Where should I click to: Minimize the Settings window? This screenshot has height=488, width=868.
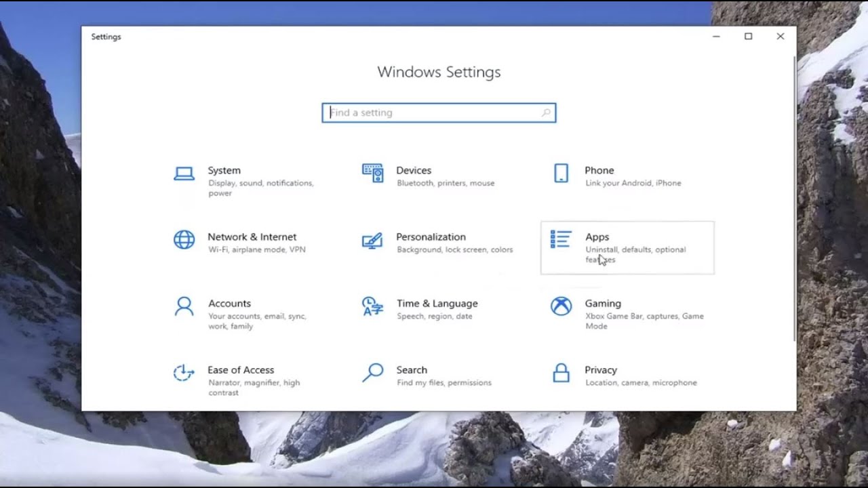tap(716, 37)
